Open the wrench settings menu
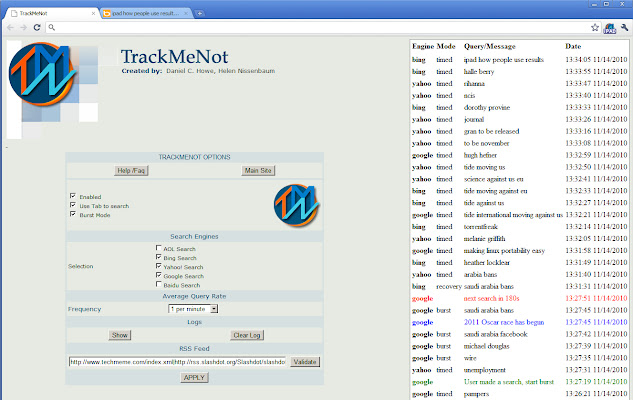Image resolution: width=633 pixels, height=400 pixels. (x=625, y=27)
